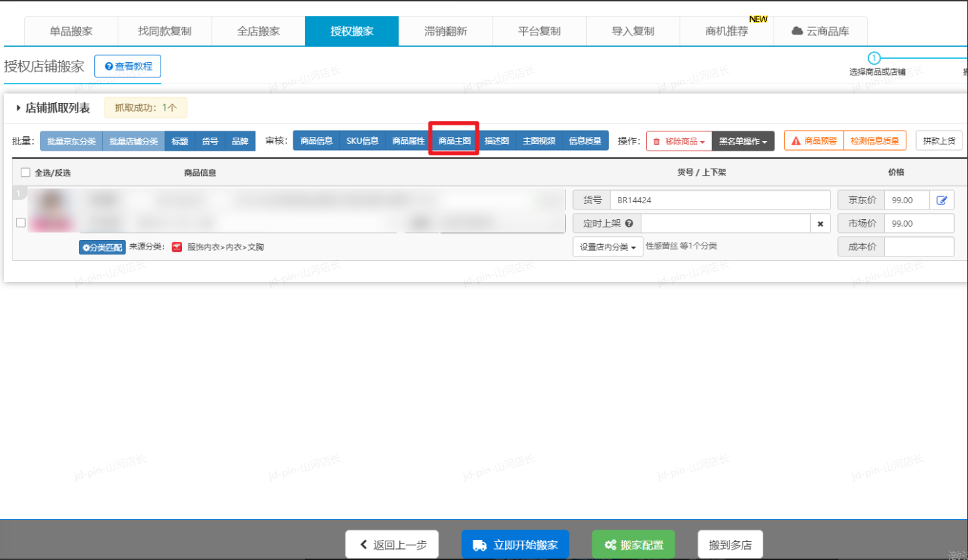The height and width of the screenshot is (560, 968).
Task: Click the edit icon beside 京东价
Action: click(x=942, y=200)
